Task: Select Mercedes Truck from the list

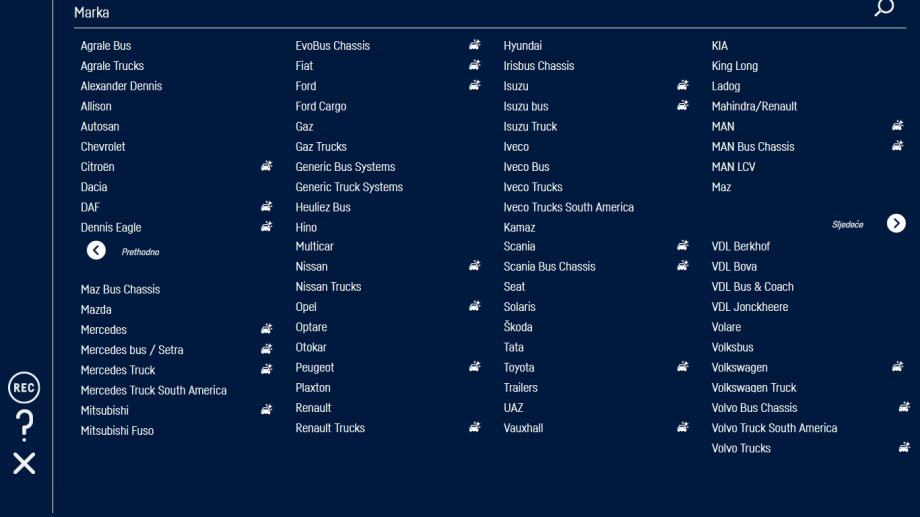Action: tap(118, 370)
